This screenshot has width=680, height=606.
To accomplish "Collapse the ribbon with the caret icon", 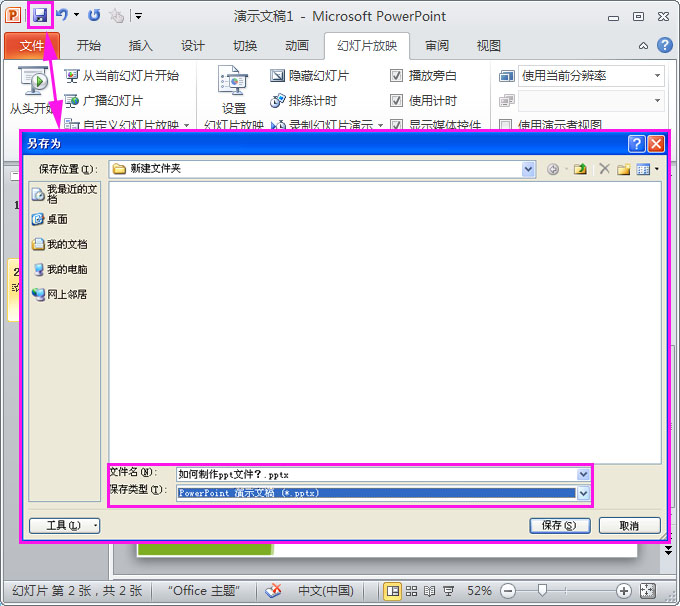I will [x=644, y=46].
